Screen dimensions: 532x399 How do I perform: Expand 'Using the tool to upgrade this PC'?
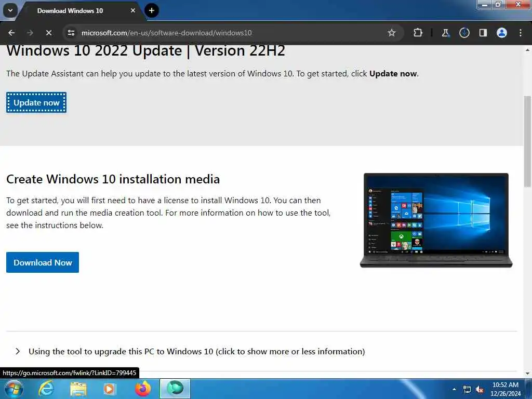click(x=196, y=352)
